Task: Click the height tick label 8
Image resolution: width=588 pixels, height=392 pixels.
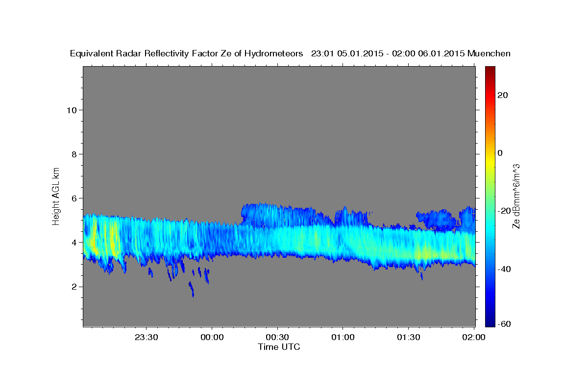Action: click(74, 154)
